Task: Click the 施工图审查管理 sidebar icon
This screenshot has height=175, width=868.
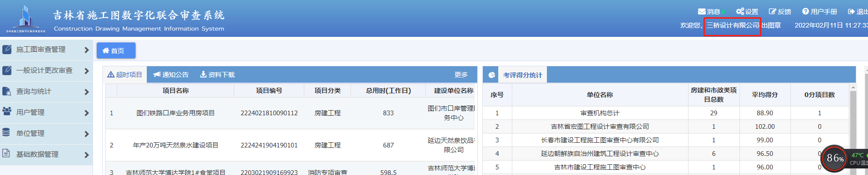Action: click(x=7, y=49)
